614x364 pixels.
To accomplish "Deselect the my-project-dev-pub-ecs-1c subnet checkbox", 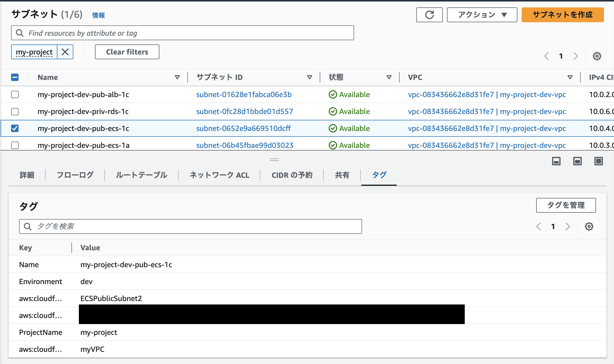I will (15, 128).
